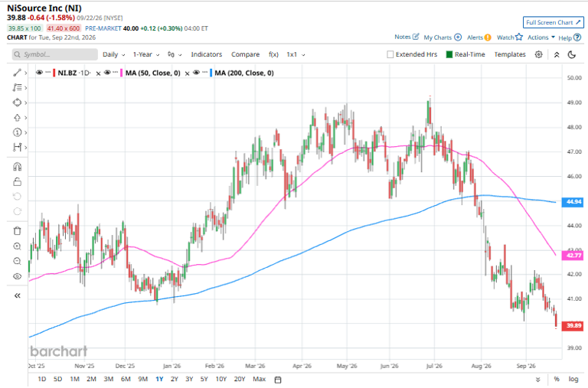Open the custom date range calendar

[278, 380]
